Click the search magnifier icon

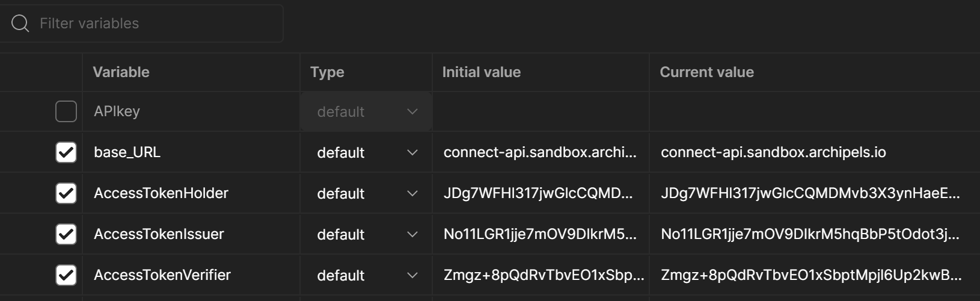click(x=20, y=23)
